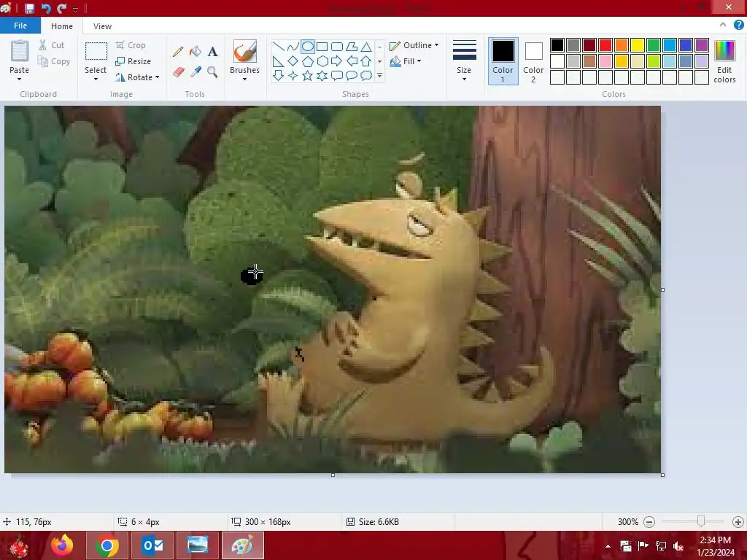This screenshot has height=560, width=747.
Task: Choose the Pentagon shape
Action: click(308, 61)
